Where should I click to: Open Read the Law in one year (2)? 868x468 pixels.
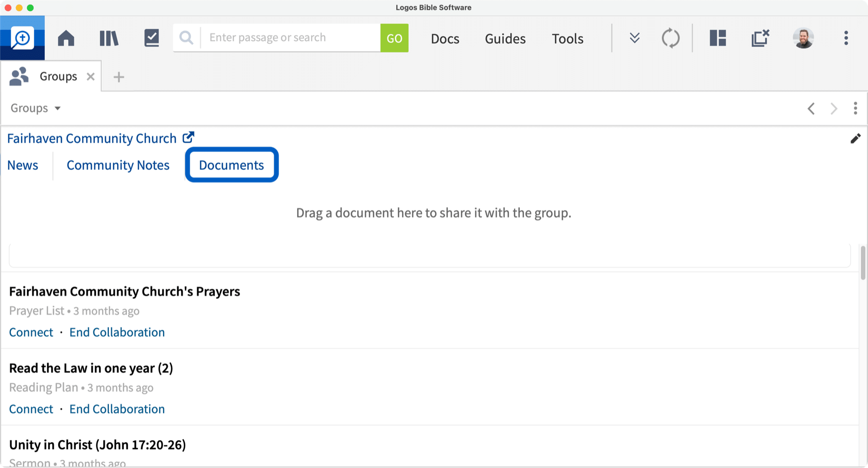(91, 368)
